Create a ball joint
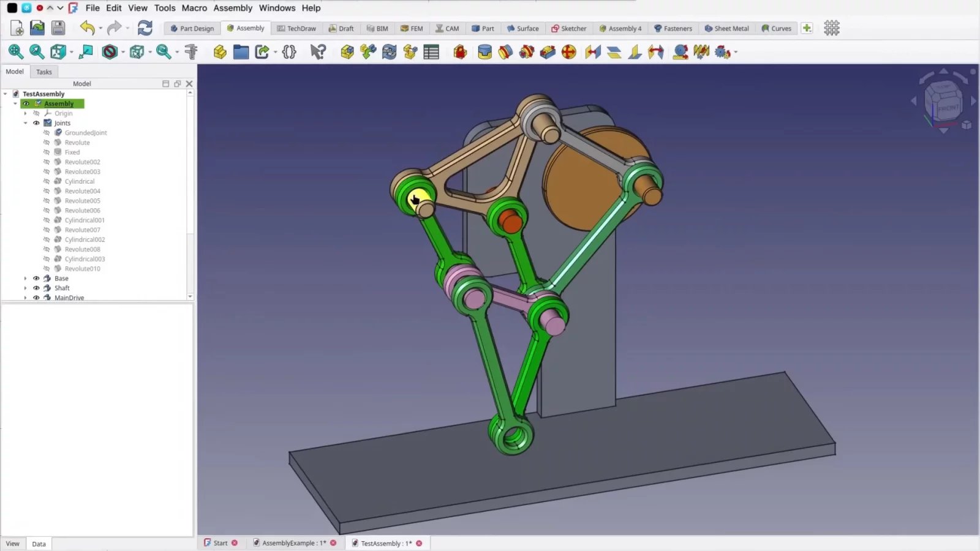Screen dimensions: 980x551 pos(568,52)
